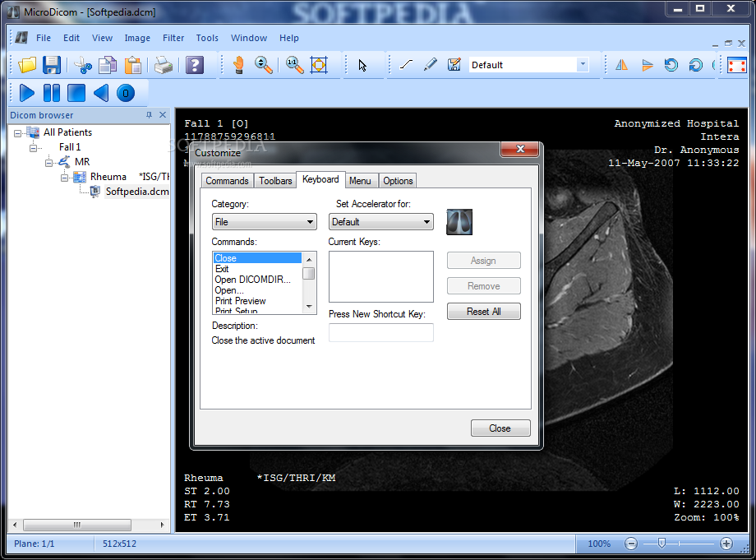Screen dimensions: 756x560
Task: Click the flip vertical icon
Action: coord(647,65)
